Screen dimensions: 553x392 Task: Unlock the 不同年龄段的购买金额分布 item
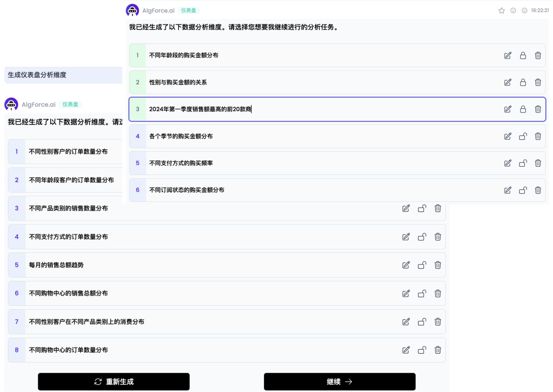523,56
